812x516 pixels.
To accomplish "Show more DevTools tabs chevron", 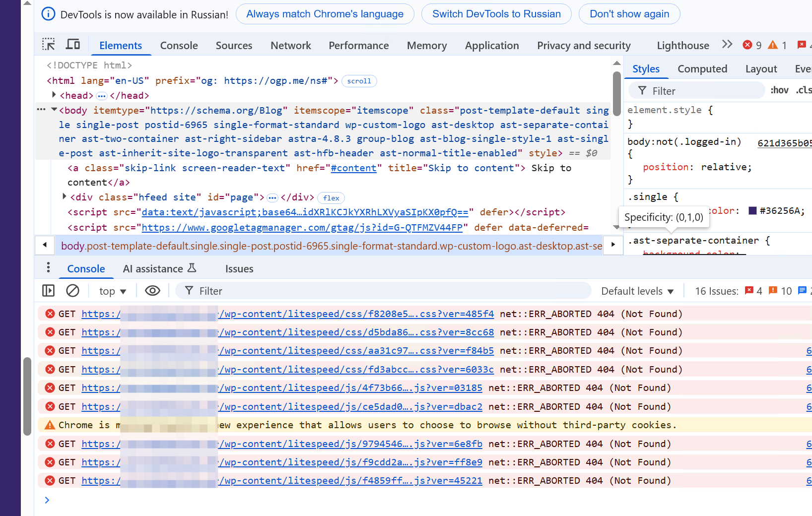I will point(727,45).
